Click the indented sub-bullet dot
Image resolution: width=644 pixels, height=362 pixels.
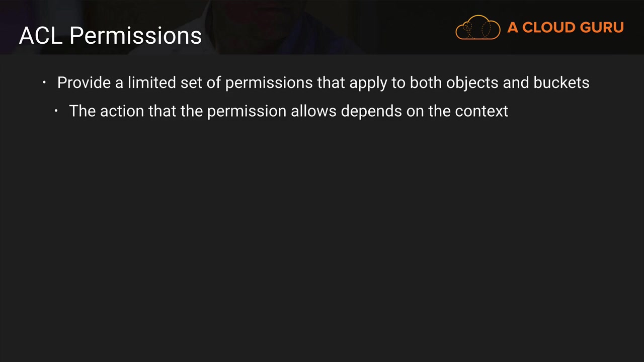(x=56, y=111)
